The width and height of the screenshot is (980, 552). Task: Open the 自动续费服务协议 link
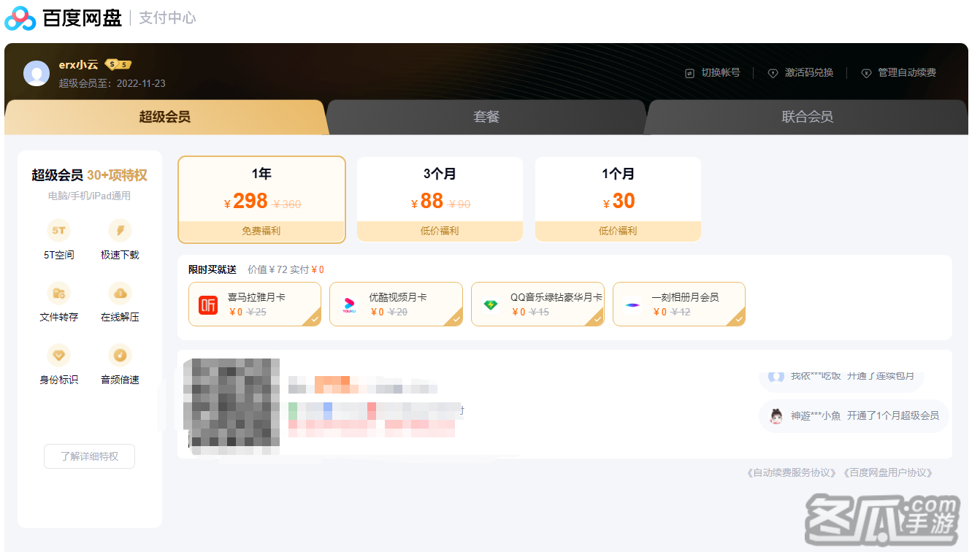point(792,473)
